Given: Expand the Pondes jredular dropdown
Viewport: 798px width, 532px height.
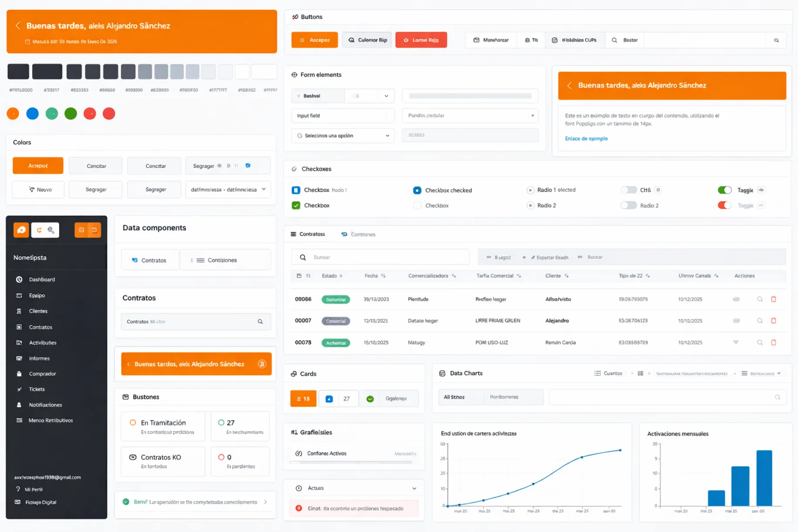Looking at the screenshot, I should click(470, 115).
